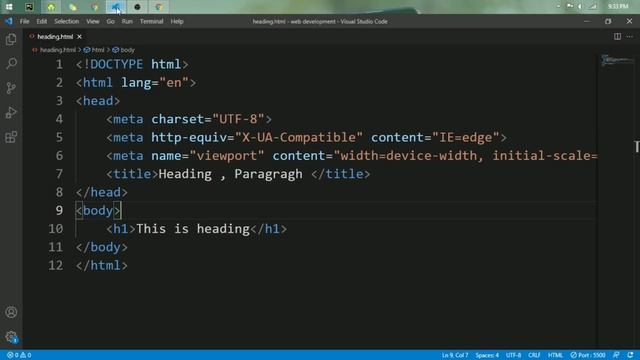The height and width of the screenshot is (360, 640).
Task: Click the "UTF-8" charset value on line 4
Action: (238, 119)
